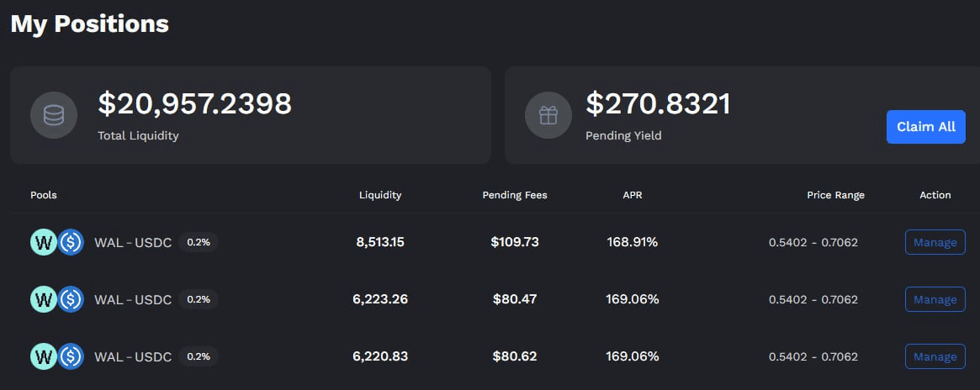
Task: Manage the 6,220.83 liquidity position
Action: coord(935,356)
